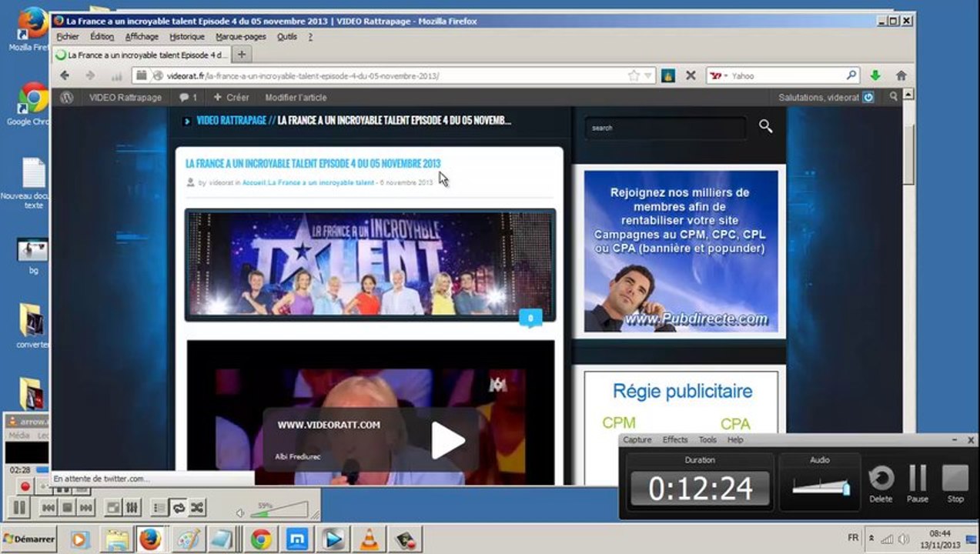Click the Firefox forward arrow
Image resolution: width=980 pixels, height=554 pixels.
pos(90,75)
